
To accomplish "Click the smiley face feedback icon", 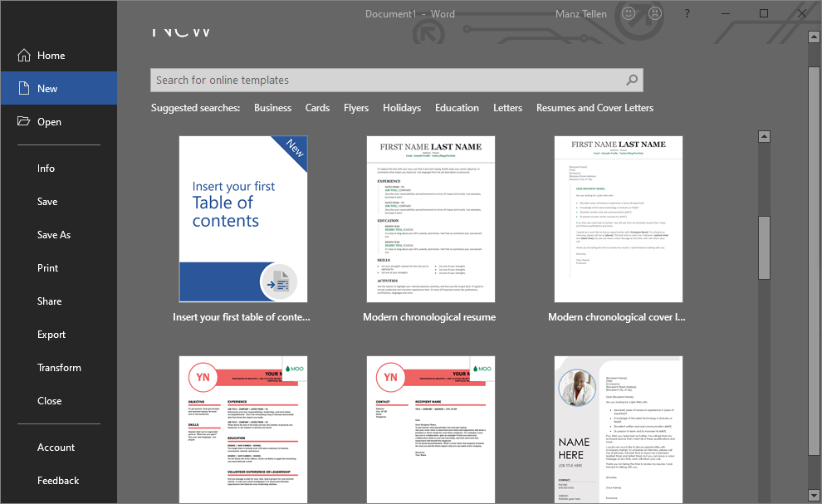I will pos(629,13).
